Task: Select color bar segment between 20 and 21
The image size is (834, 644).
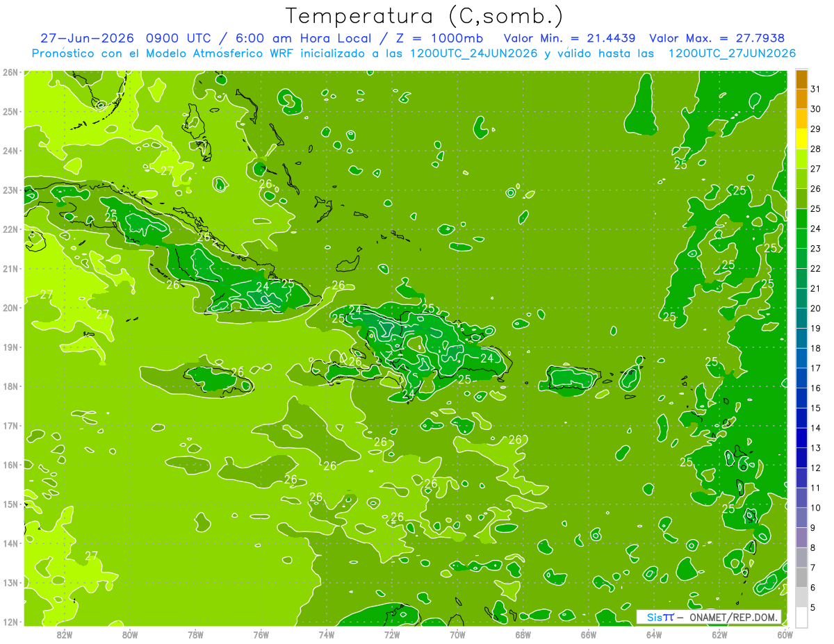Action: point(801,298)
